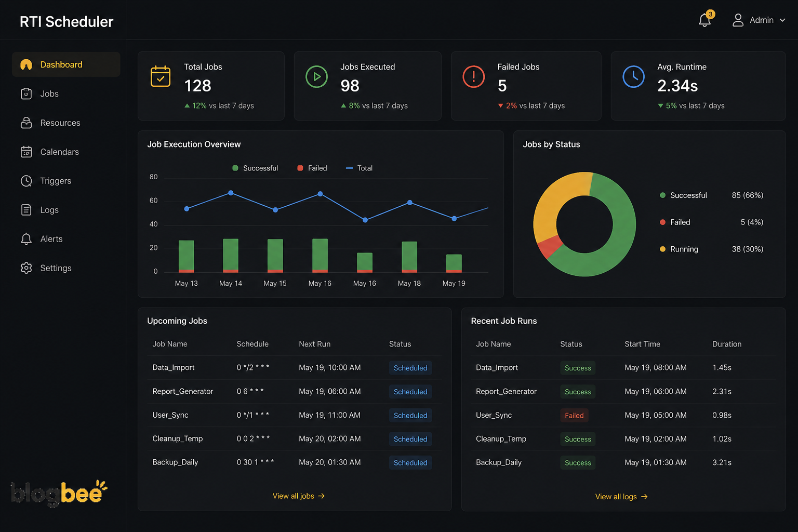798x532 pixels.
Task: Click the Failed Jobs warning icon
Action: tap(473, 77)
